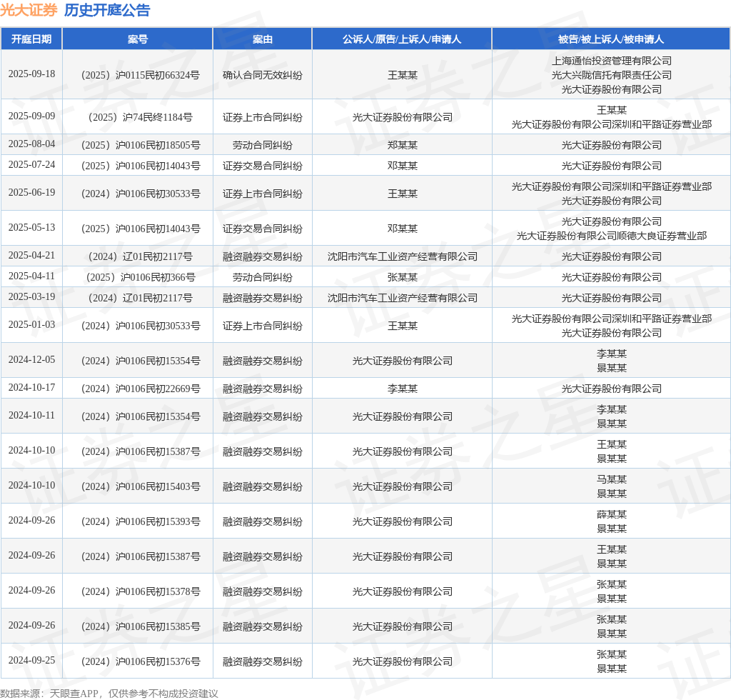Screen dimensions: 731x700
Task: Click cause 确认合同无效纠纷
Action: pos(263,75)
